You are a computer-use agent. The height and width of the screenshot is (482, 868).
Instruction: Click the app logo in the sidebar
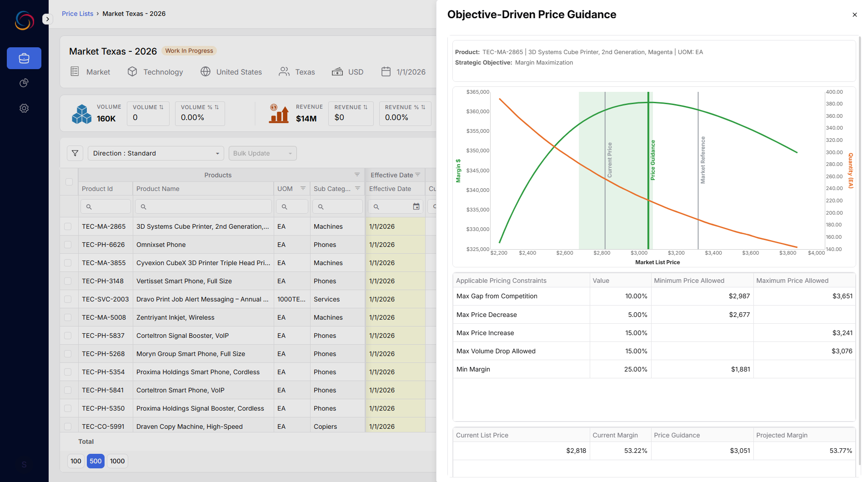click(x=24, y=20)
